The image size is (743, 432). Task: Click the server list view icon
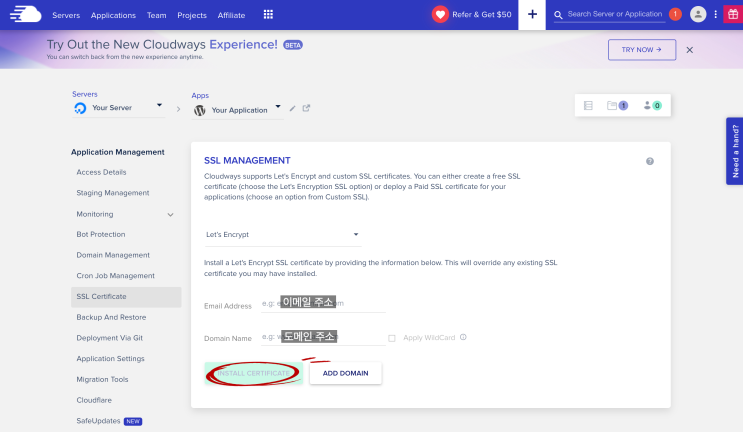[x=588, y=106]
